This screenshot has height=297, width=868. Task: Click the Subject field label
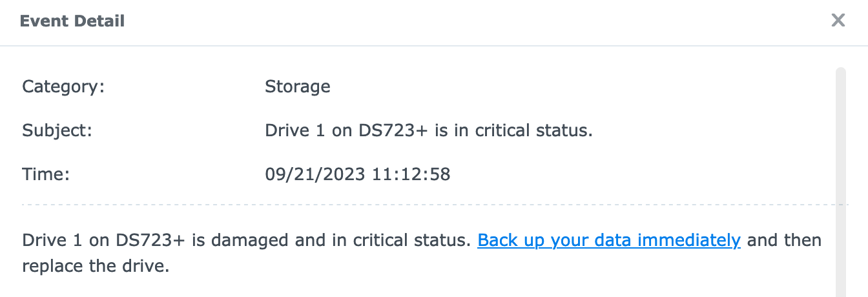pyautogui.click(x=57, y=130)
